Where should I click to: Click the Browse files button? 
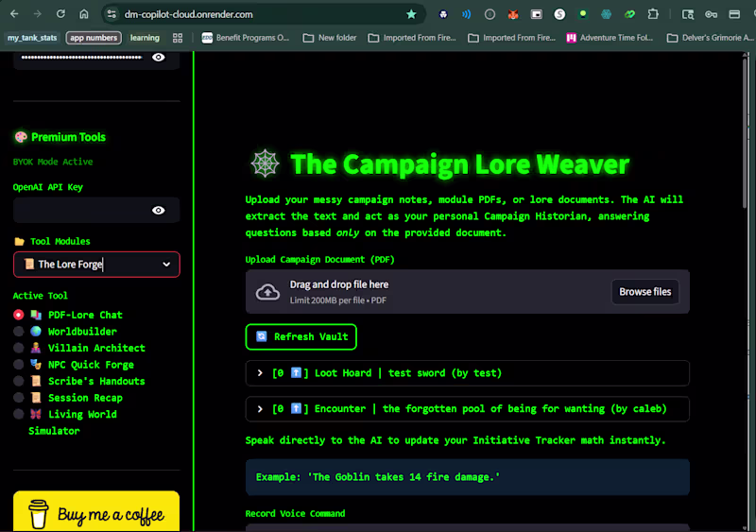pos(645,292)
